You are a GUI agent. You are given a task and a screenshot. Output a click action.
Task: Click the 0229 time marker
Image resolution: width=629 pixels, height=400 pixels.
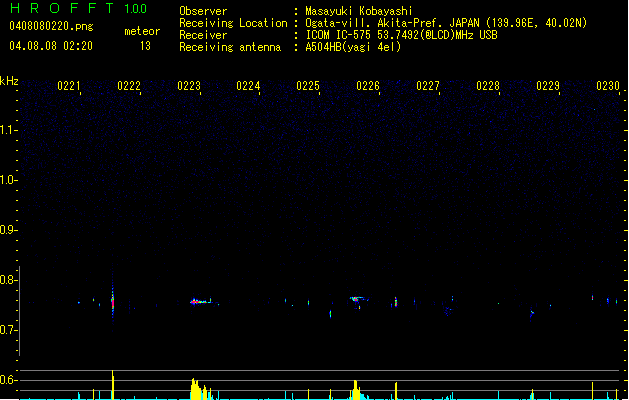548,86
